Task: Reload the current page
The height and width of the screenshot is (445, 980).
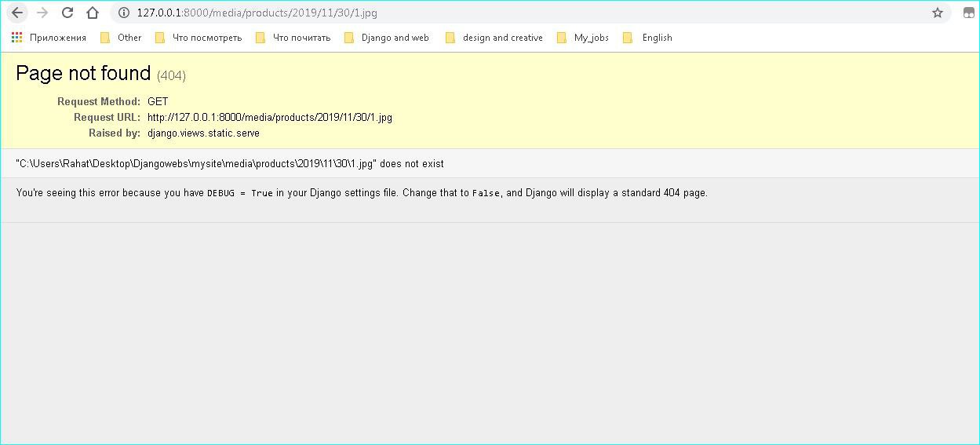Action: (x=67, y=13)
